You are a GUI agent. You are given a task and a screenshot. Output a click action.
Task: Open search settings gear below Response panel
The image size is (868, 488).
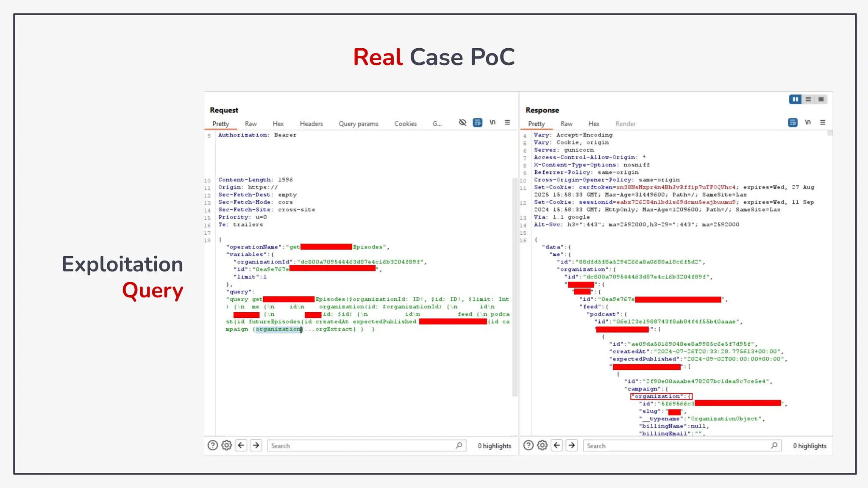tap(542, 445)
